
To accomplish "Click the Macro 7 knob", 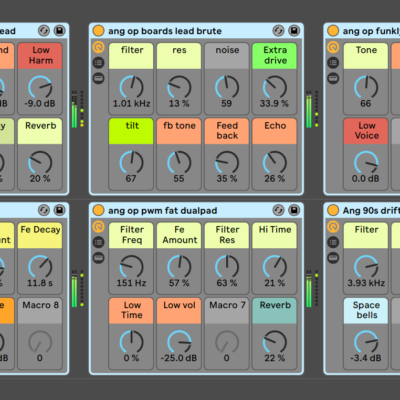I will [227, 342].
